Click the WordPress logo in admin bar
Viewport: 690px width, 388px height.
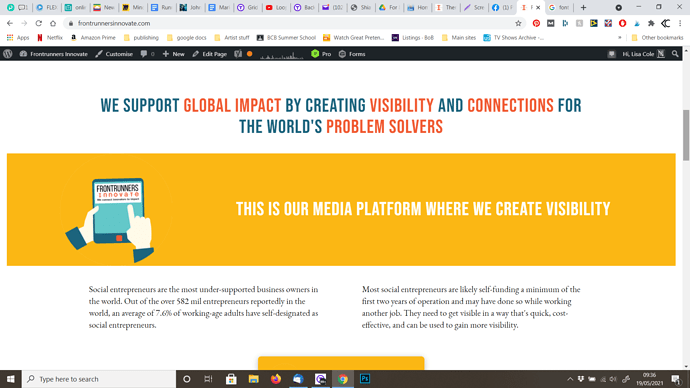7,54
